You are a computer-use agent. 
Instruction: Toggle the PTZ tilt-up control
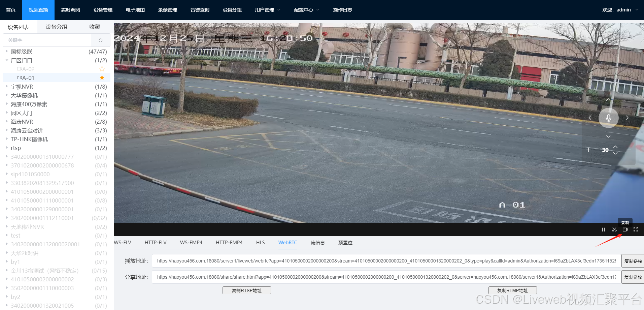coord(608,100)
